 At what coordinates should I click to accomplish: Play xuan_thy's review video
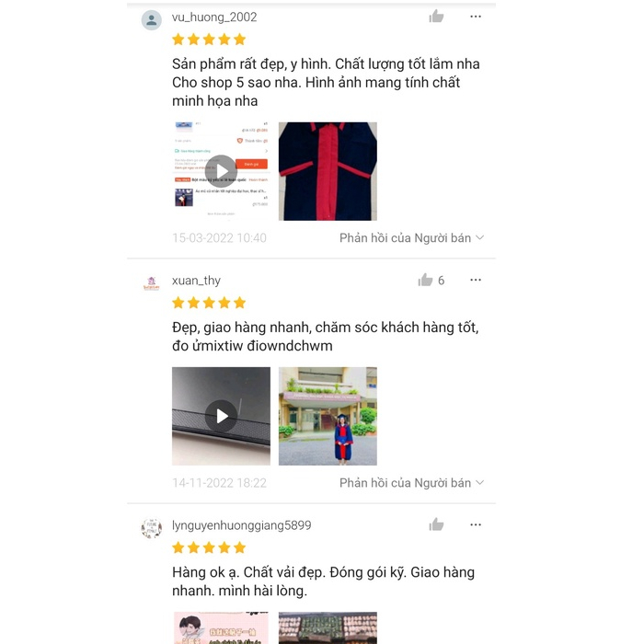point(221,416)
